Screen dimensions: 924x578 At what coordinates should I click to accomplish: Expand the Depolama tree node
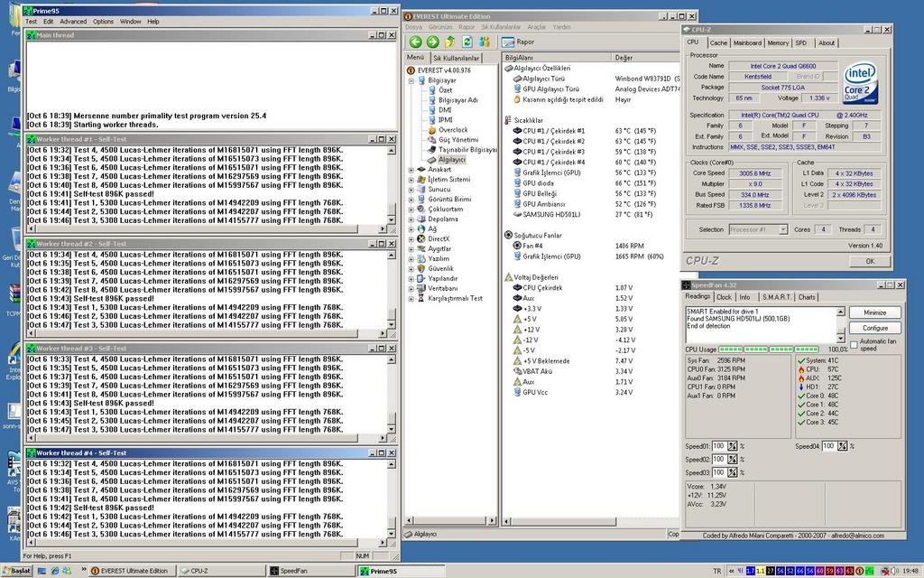click(411, 219)
